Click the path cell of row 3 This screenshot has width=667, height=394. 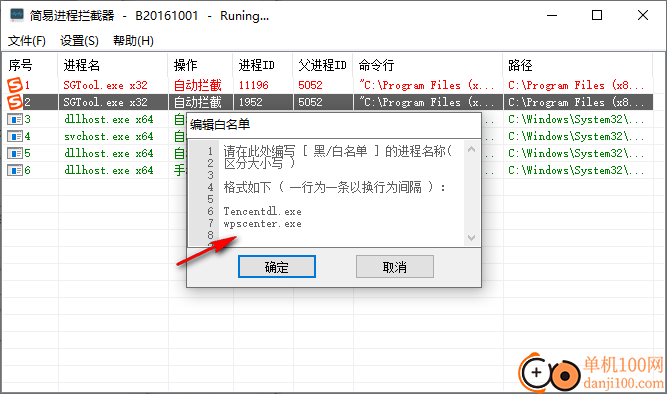[576, 119]
